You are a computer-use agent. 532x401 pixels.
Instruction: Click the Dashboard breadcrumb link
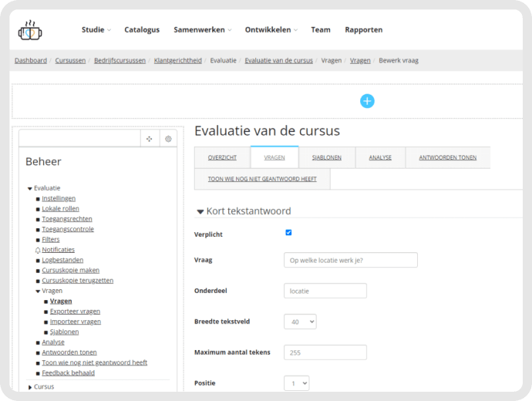[x=31, y=60]
